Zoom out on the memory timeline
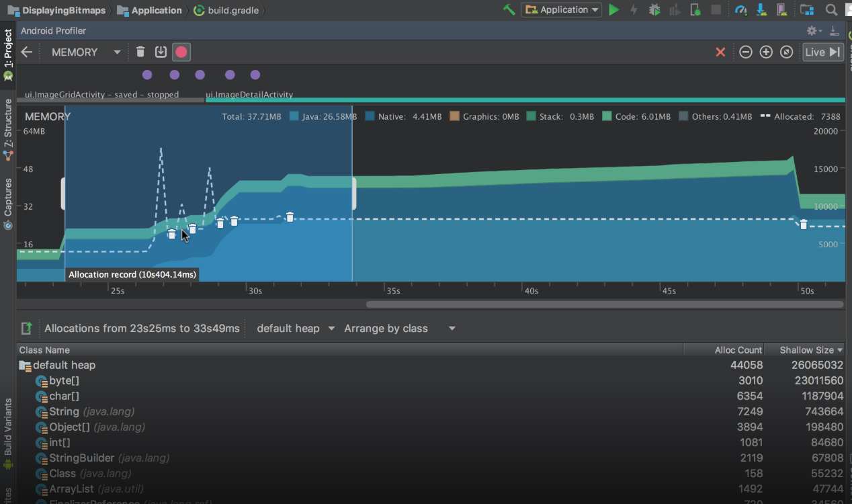This screenshot has width=852, height=504. point(746,52)
